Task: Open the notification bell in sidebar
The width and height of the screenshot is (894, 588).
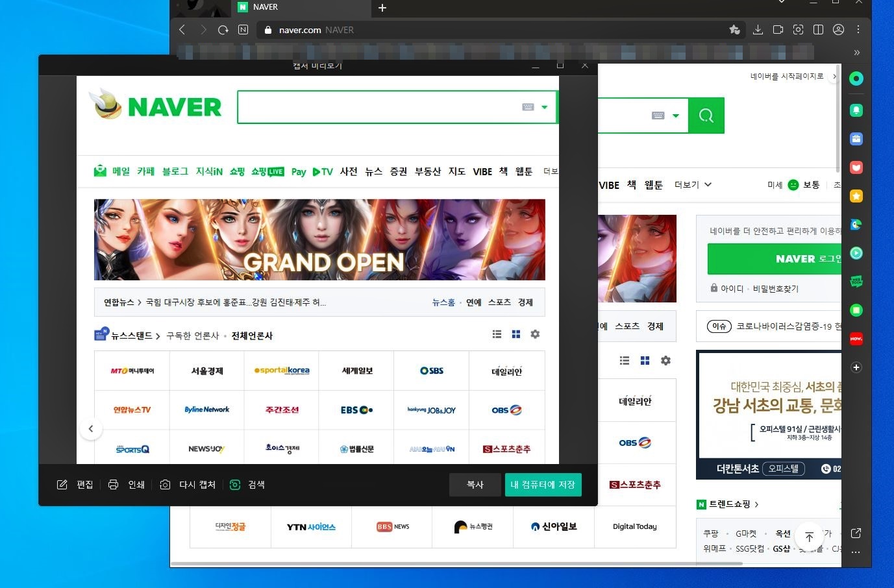Action: pos(856,110)
